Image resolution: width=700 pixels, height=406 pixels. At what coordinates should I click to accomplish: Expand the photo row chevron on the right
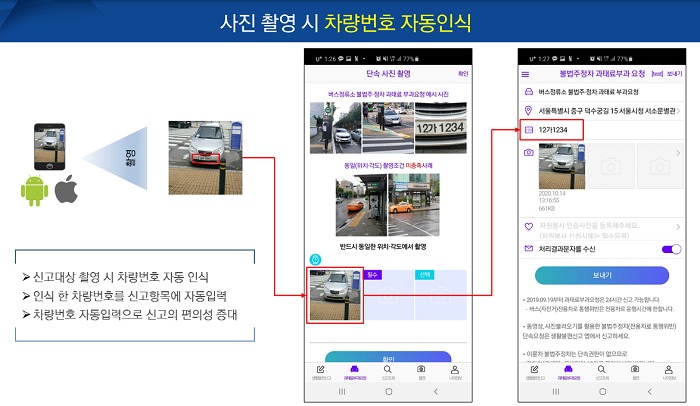pos(678,152)
